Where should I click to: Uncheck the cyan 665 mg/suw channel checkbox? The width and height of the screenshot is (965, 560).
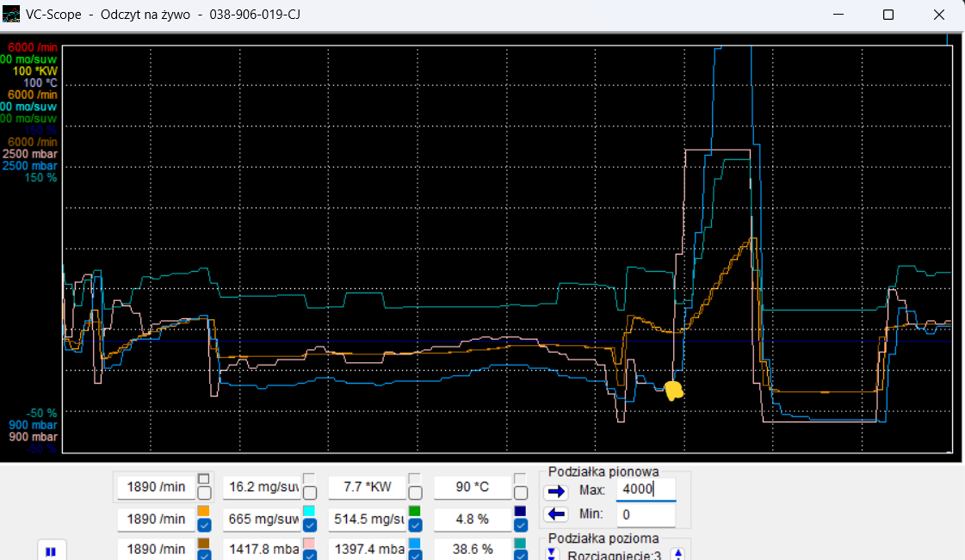click(x=310, y=524)
